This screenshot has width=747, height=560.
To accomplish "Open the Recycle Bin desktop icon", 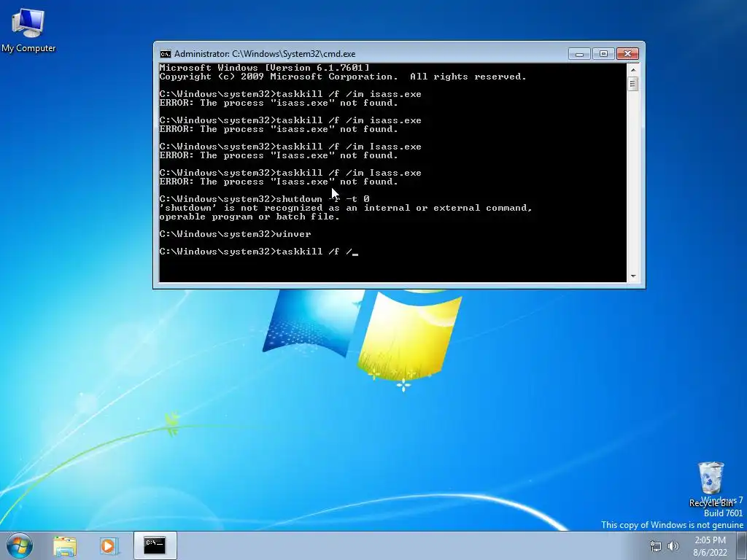I will (711, 484).
